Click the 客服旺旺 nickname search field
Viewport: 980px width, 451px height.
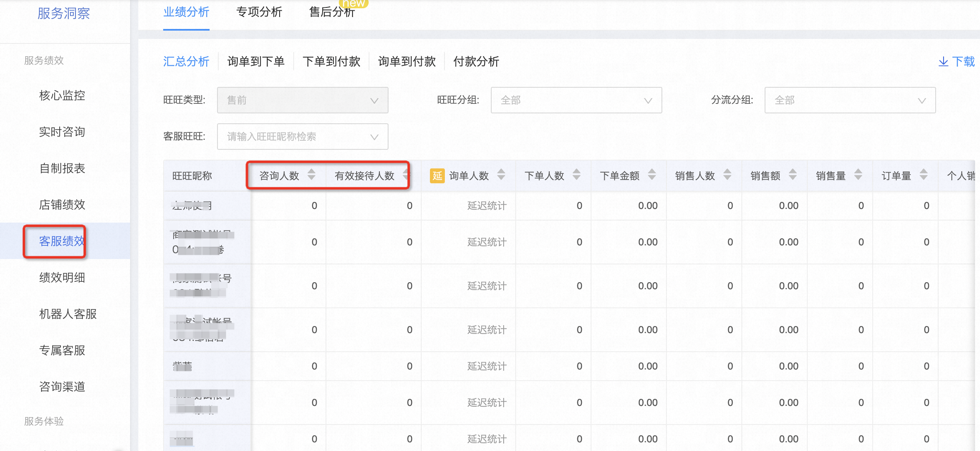[x=302, y=137]
